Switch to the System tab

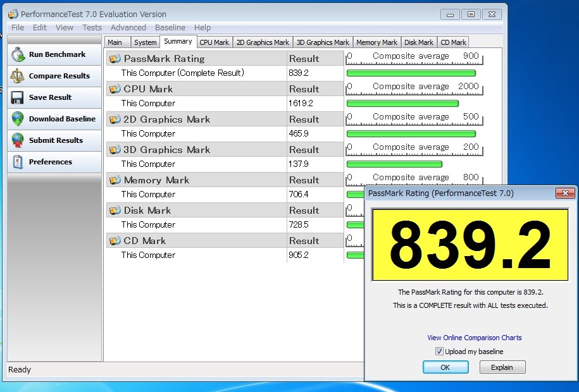point(145,42)
